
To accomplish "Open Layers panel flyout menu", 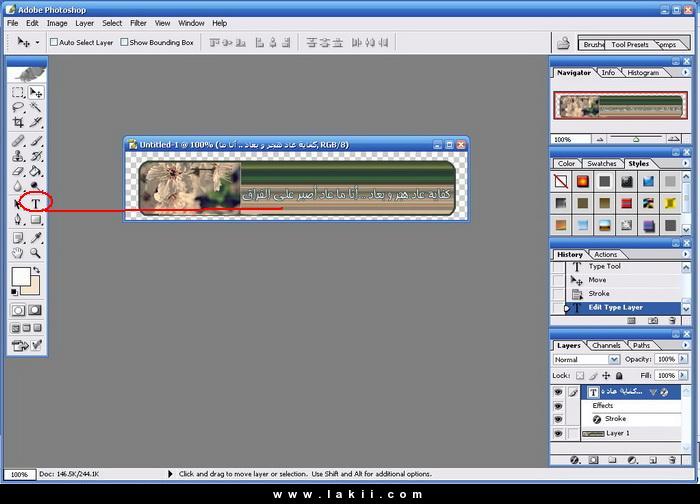I will pos(686,345).
